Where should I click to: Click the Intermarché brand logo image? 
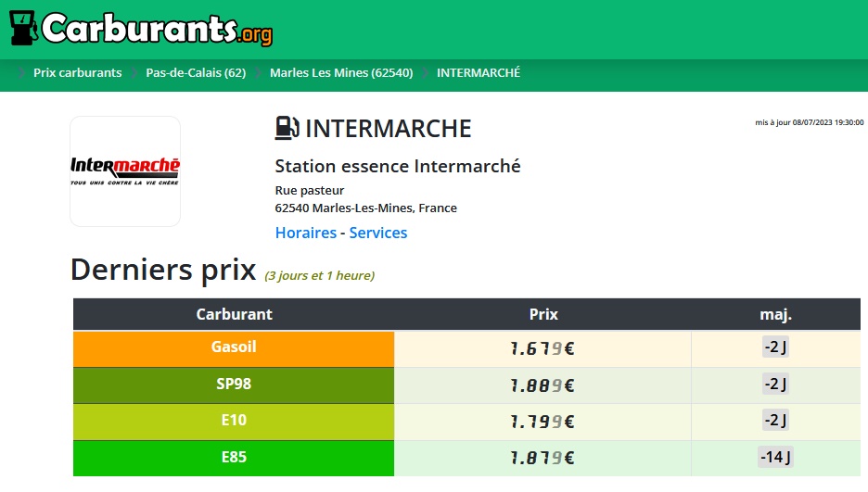(125, 171)
